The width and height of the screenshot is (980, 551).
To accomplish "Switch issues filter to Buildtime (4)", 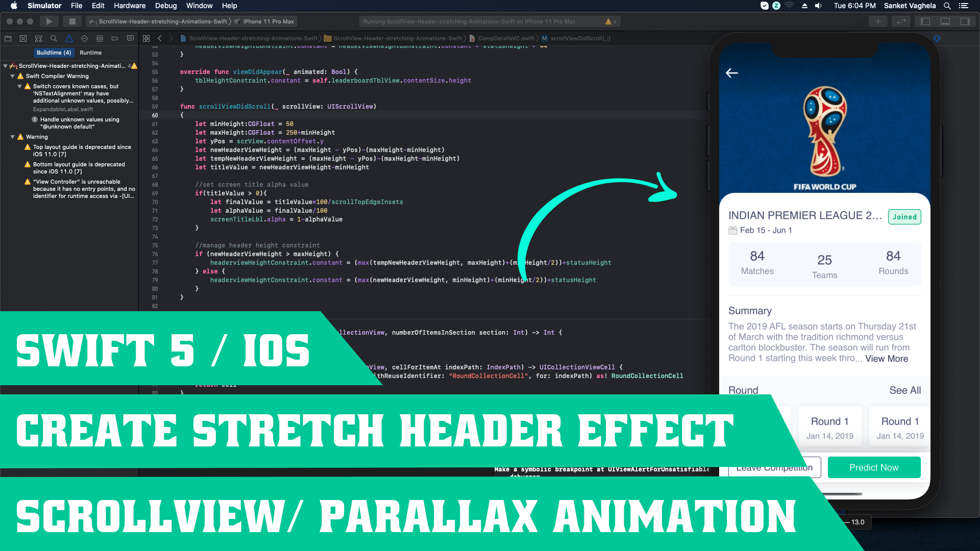I will tap(54, 53).
